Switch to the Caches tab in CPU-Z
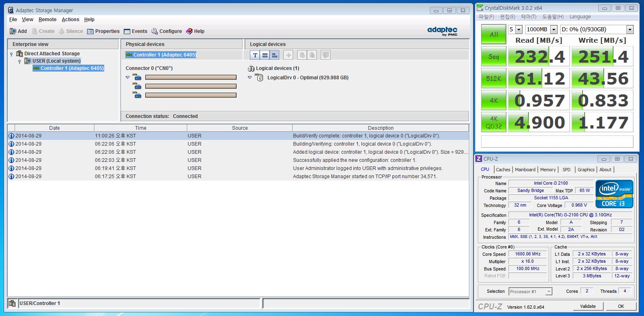 click(503, 170)
